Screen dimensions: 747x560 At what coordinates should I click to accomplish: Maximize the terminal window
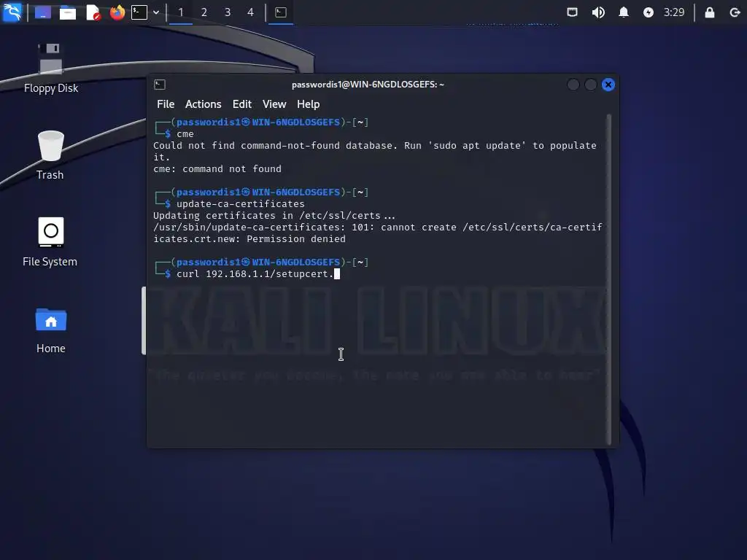(x=591, y=85)
